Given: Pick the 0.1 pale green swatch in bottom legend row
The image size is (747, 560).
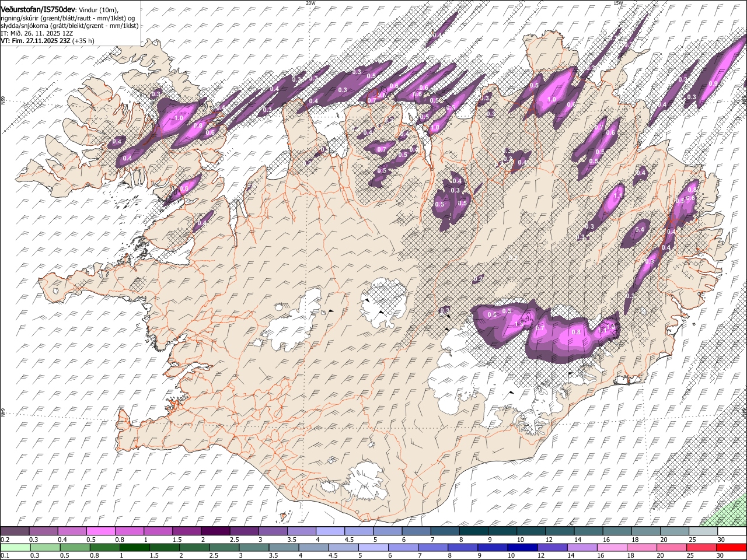Looking at the screenshot, I should [x=15, y=547].
